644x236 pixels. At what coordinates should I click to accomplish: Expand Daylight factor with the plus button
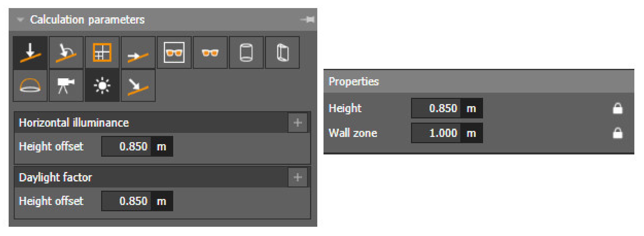(x=298, y=177)
